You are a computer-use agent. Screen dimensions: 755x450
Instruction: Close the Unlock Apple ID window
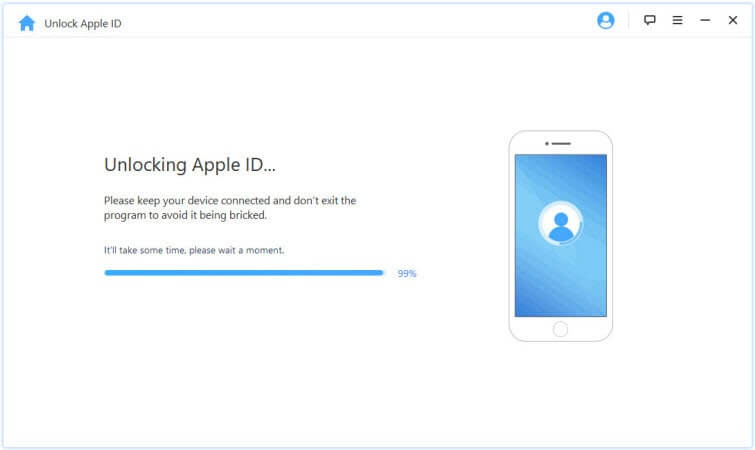(732, 20)
